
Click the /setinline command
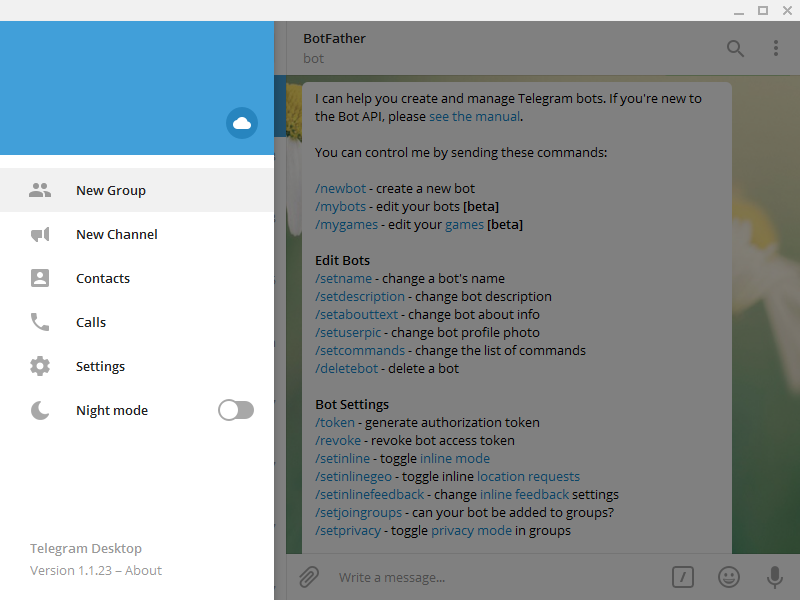click(342, 458)
